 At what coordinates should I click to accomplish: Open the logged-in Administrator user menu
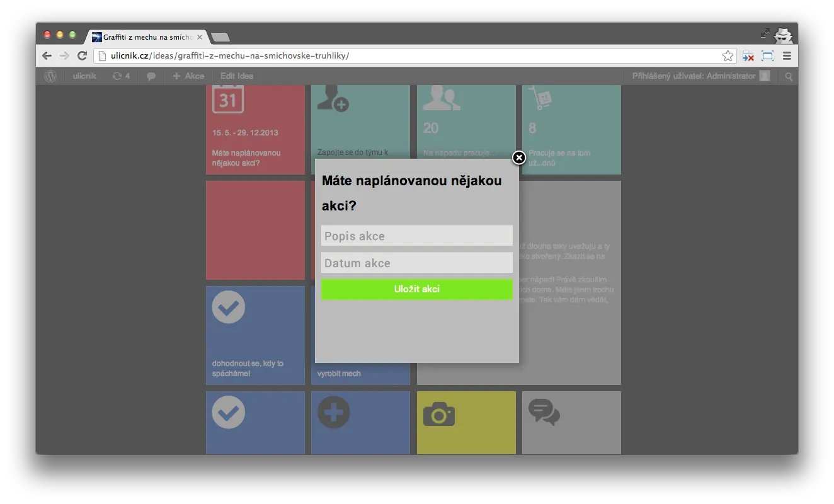click(x=700, y=76)
